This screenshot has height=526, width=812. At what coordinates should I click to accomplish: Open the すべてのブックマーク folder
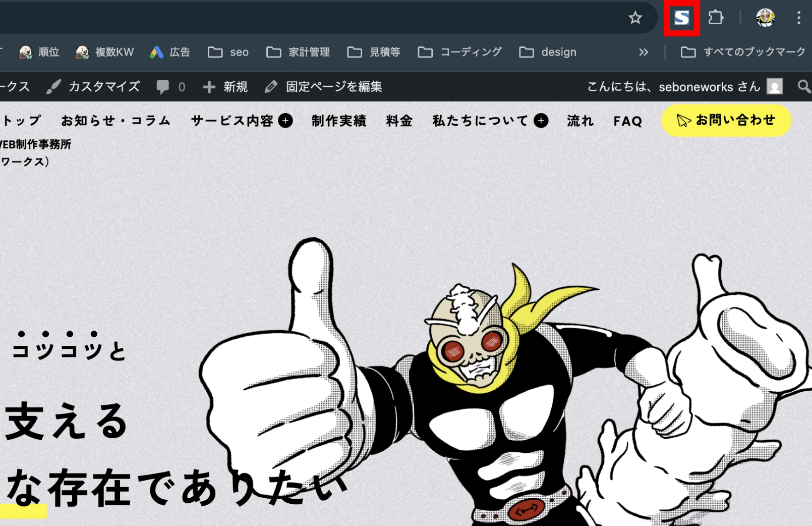point(743,52)
